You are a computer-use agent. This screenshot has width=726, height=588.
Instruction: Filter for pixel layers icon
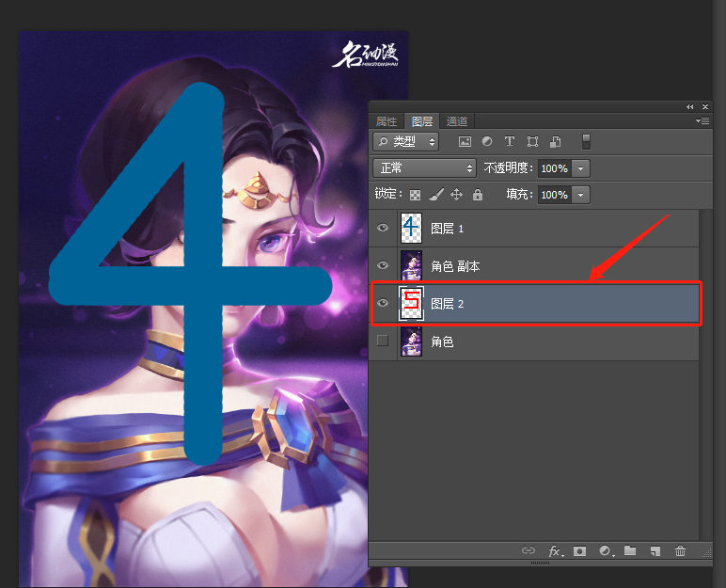464,142
